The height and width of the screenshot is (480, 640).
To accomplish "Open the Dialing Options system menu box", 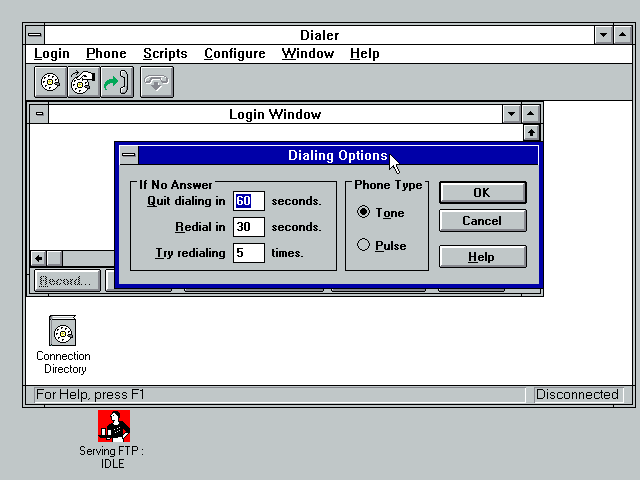I will [129, 155].
